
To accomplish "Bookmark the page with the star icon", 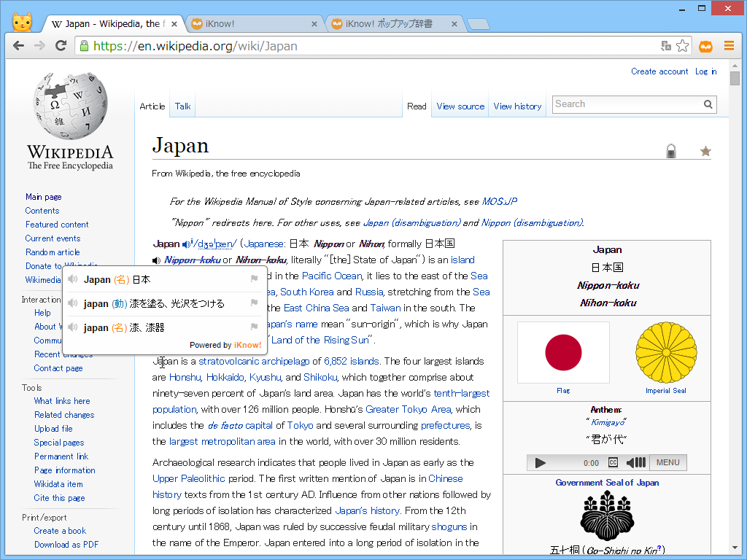I will coord(682,46).
